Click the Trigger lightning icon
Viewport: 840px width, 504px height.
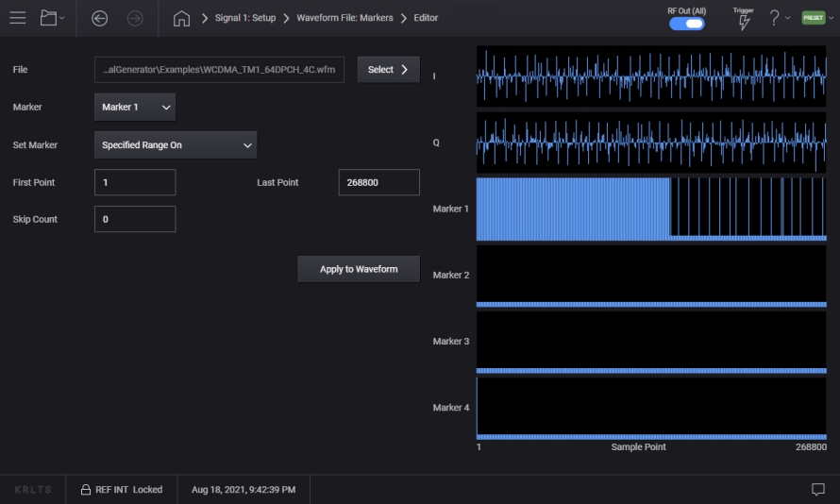click(x=744, y=23)
